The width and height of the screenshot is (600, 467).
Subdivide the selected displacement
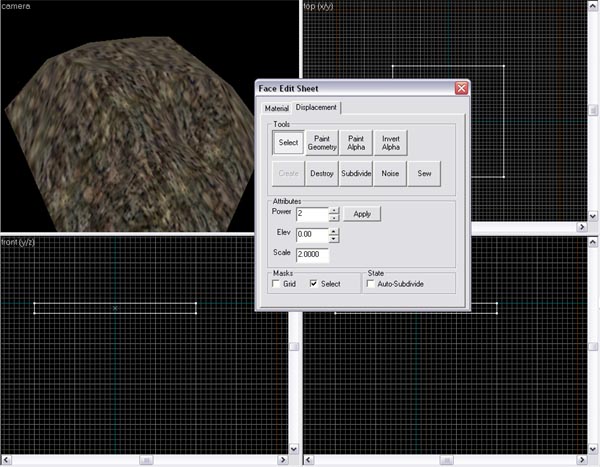[x=356, y=174]
